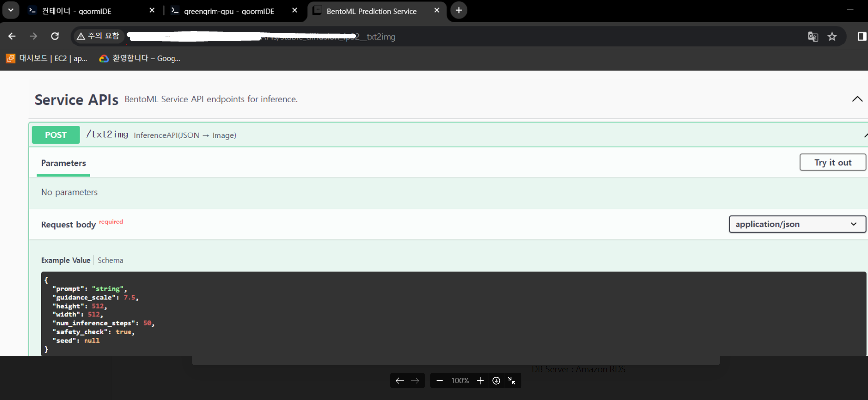This screenshot has width=868, height=400.
Task: Zoom out with the minus button
Action: click(x=439, y=381)
